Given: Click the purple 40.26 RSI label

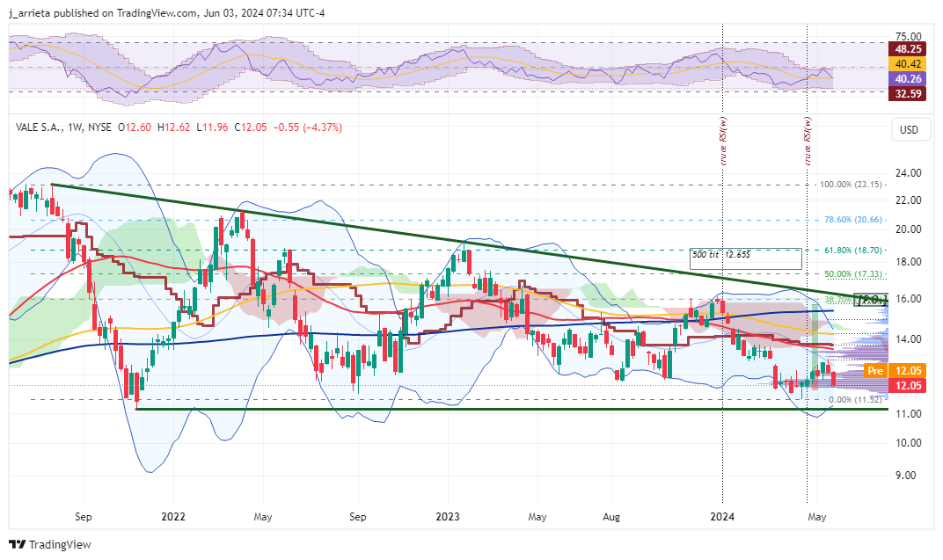Looking at the screenshot, I should (x=908, y=79).
